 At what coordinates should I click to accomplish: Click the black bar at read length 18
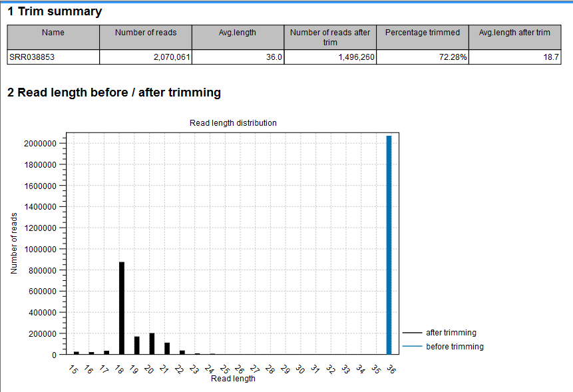click(x=122, y=307)
